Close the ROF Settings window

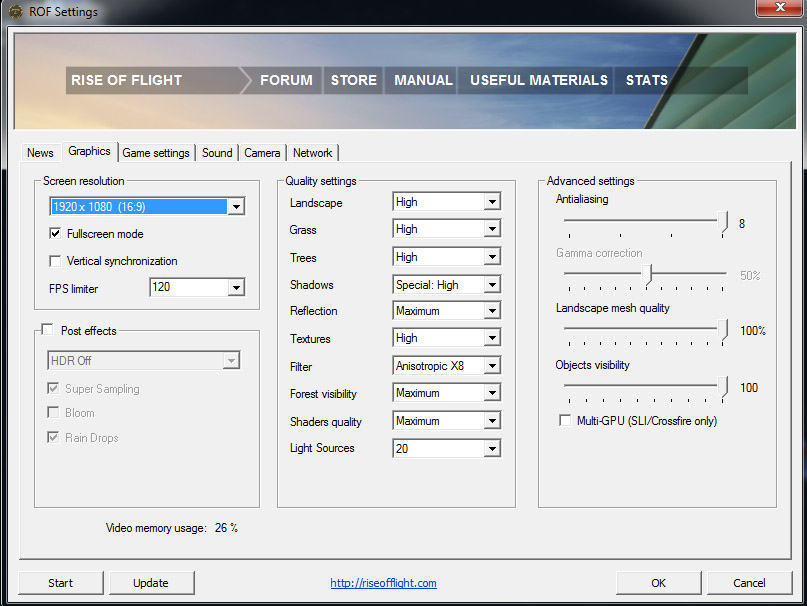(780, 8)
